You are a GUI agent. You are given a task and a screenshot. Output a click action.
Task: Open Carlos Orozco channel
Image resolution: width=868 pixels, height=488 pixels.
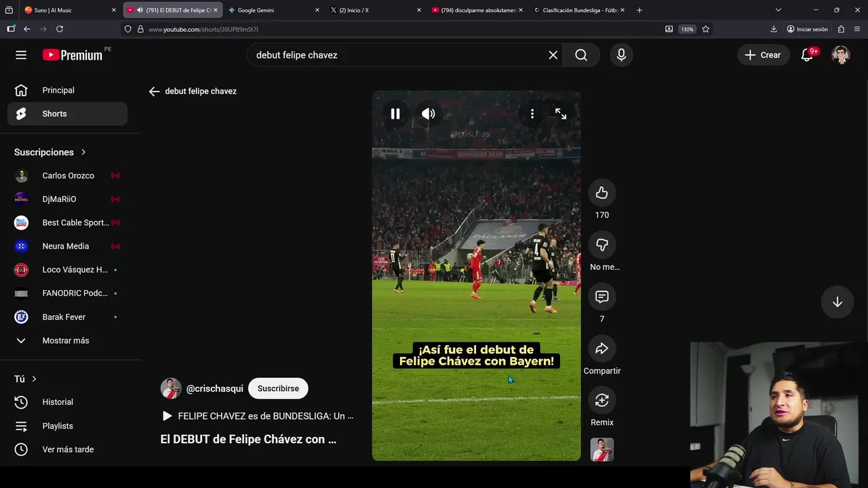[67, 176]
